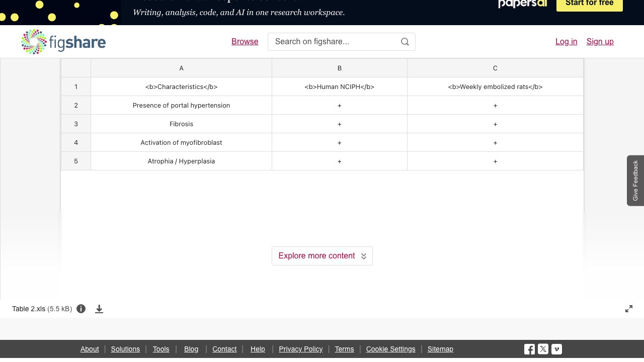
Task: Select the Activation of myofibroblast cell
Action: point(182,143)
